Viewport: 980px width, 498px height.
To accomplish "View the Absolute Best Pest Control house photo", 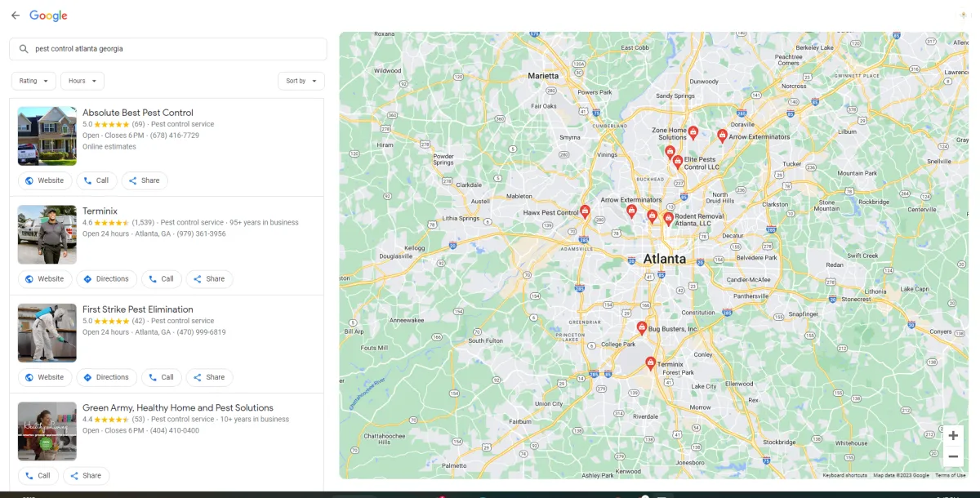I will (x=47, y=136).
